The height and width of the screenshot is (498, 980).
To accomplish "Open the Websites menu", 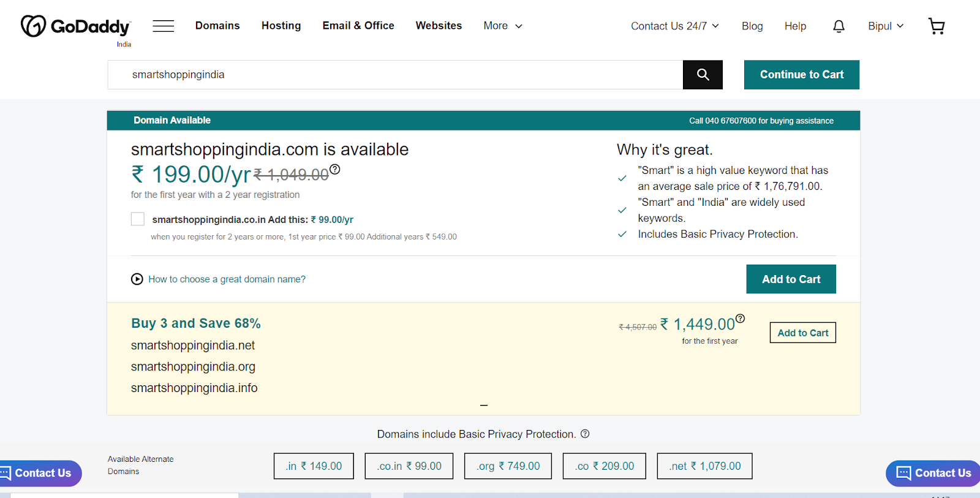I will 439,26.
